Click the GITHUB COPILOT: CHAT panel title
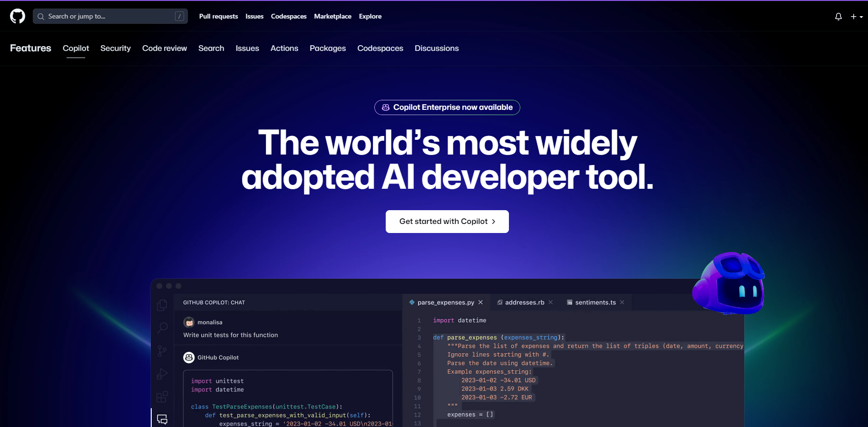 tap(214, 302)
